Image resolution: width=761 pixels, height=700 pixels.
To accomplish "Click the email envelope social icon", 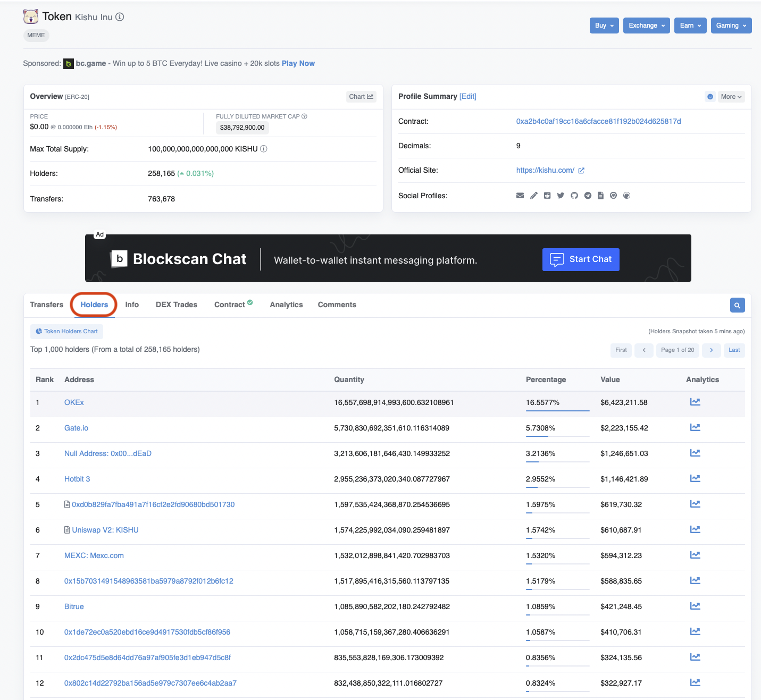I will pyautogui.click(x=520, y=196).
